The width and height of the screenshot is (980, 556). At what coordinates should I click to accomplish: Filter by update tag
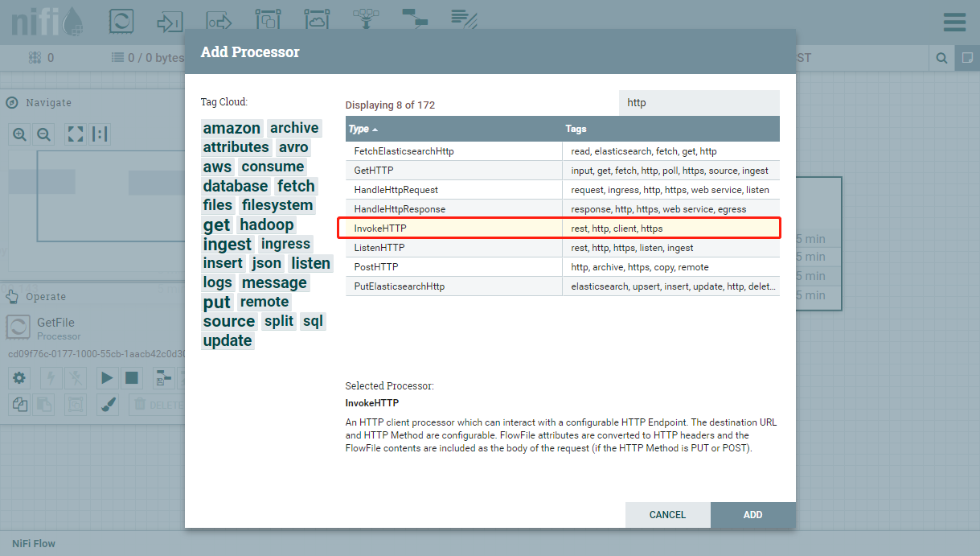pos(228,340)
